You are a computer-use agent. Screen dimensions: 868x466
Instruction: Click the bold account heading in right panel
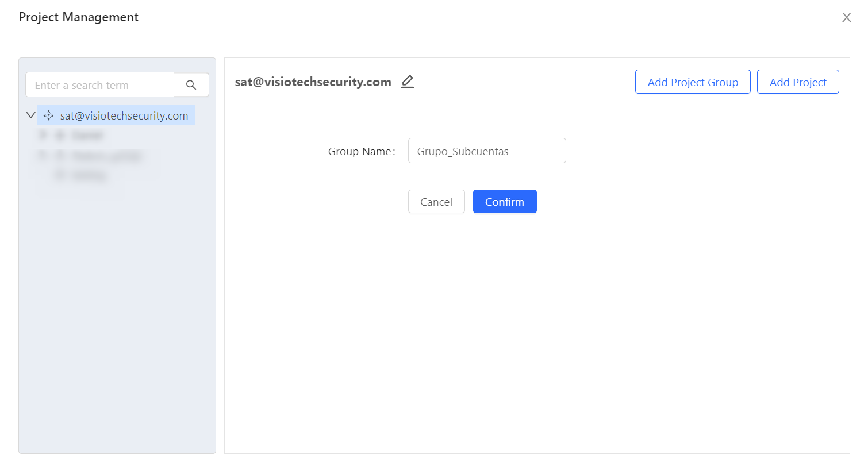[x=313, y=82]
